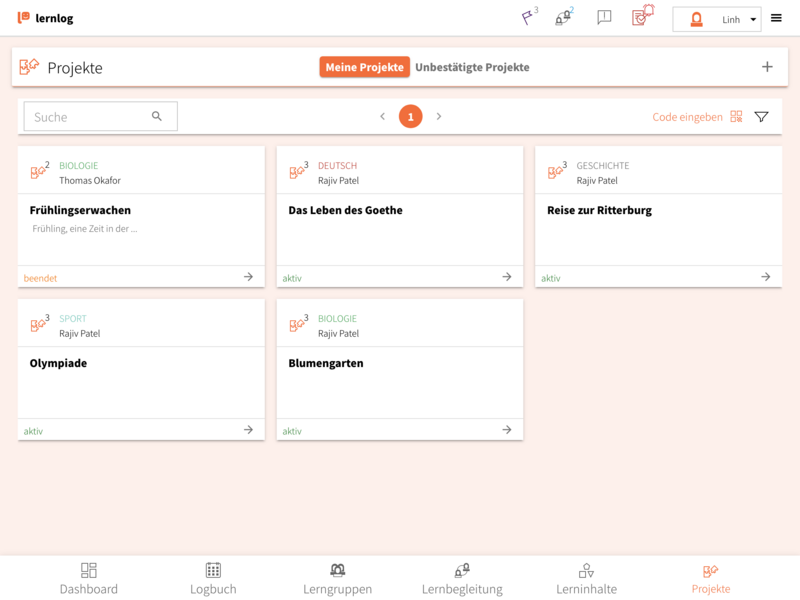The image size is (800, 600).
Task: Add a new project with plus icon
Action: tap(767, 67)
